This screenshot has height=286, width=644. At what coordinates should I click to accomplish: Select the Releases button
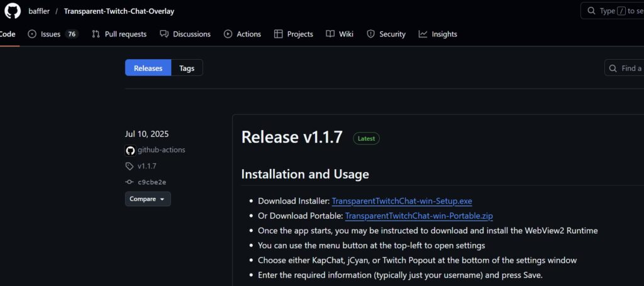(148, 68)
